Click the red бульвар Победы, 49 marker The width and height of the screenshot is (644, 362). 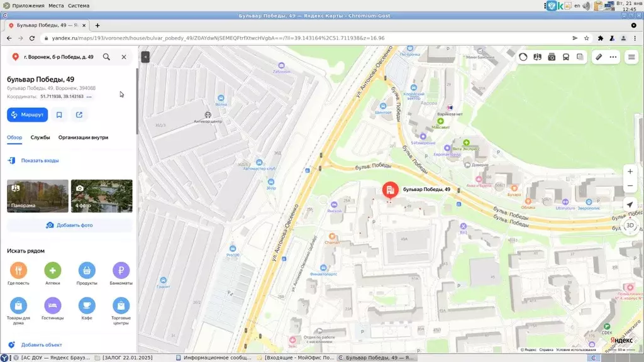(390, 190)
